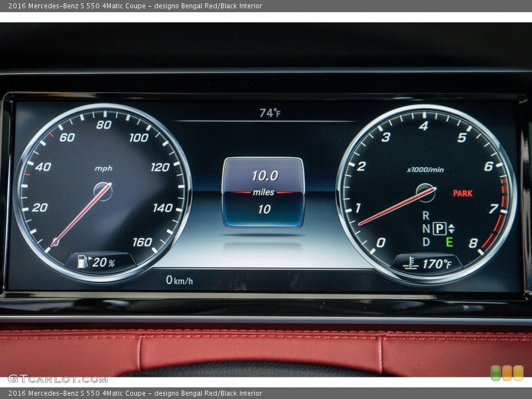Click the 40 mark on the speedometer

pyautogui.click(x=43, y=167)
